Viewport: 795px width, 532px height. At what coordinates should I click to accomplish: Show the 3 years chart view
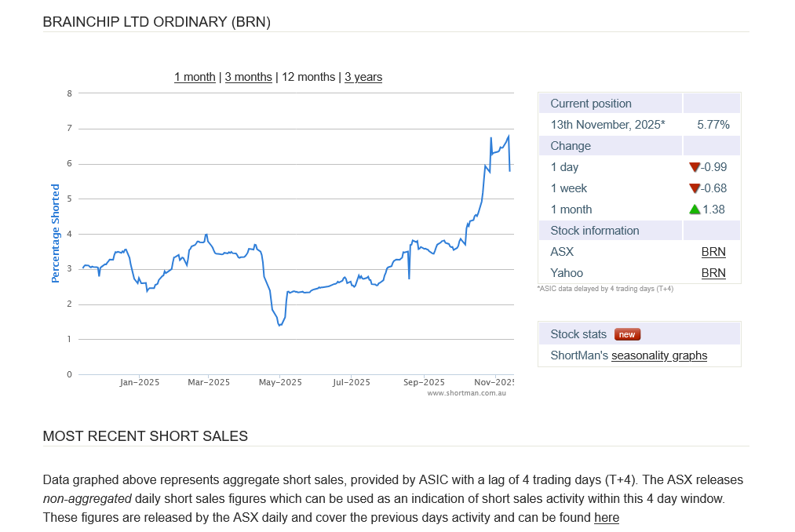(x=363, y=77)
